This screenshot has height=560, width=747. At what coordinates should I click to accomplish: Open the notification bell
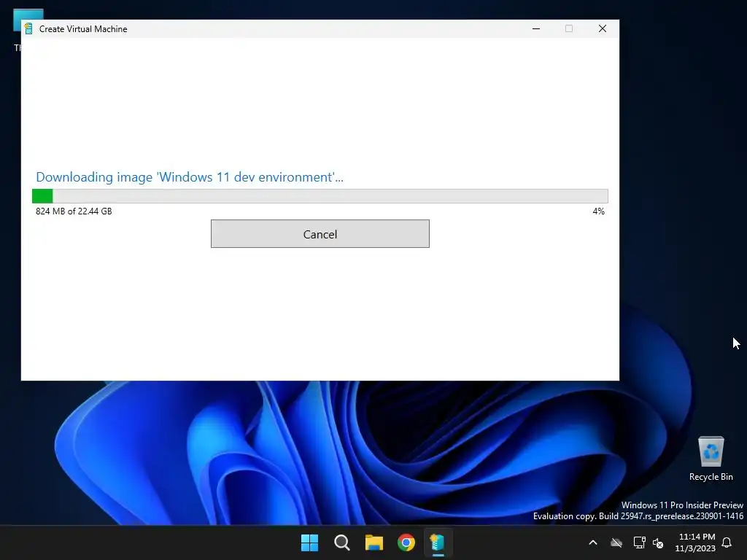[727, 542]
